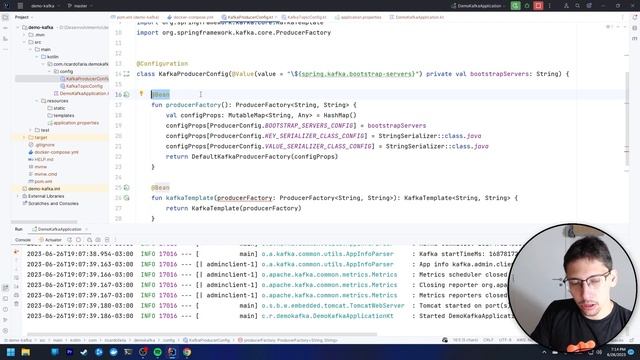The height and width of the screenshot is (360, 640).
Task: Click CRLF line separator in status bar
Action: coord(488,340)
